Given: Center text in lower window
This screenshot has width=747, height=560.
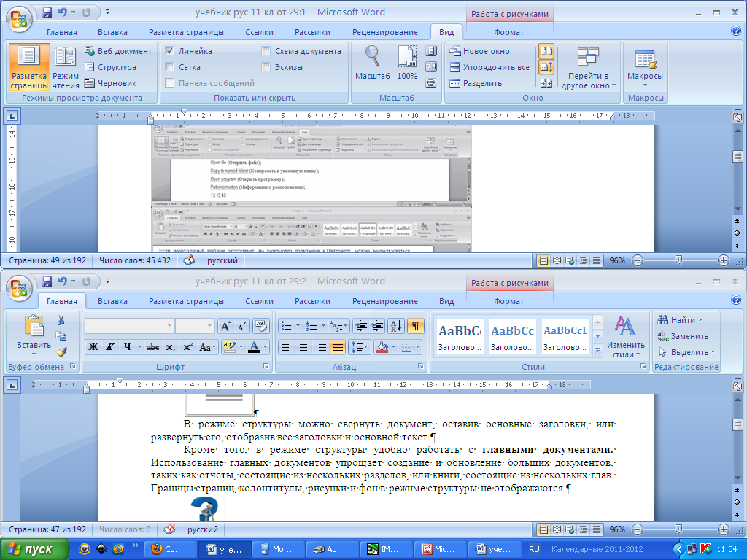Looking at the screenshot, I should pos(303,347).
